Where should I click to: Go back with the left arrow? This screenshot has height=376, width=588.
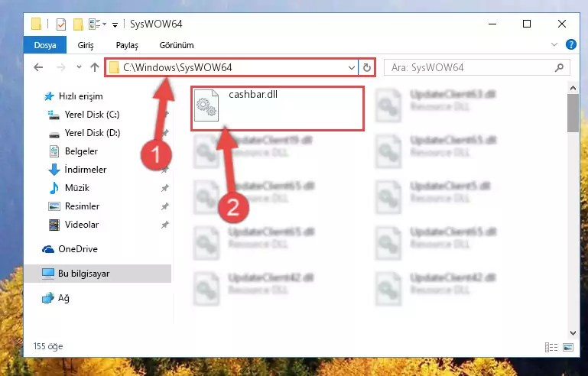click(38, 67)
